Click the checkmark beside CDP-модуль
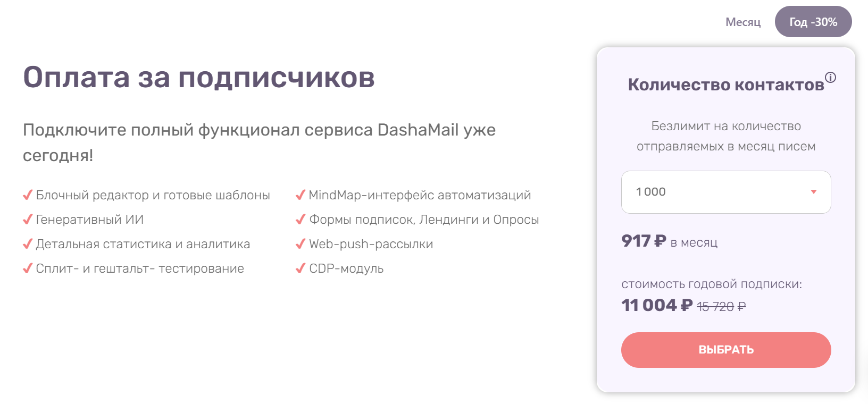Screen dimensions: 868x404 coord(300,268)
